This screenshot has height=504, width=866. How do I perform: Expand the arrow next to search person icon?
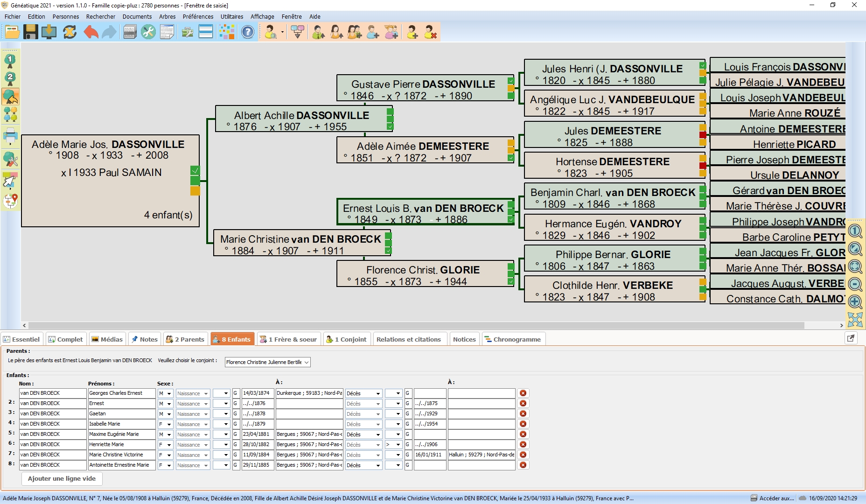point(283,33)
